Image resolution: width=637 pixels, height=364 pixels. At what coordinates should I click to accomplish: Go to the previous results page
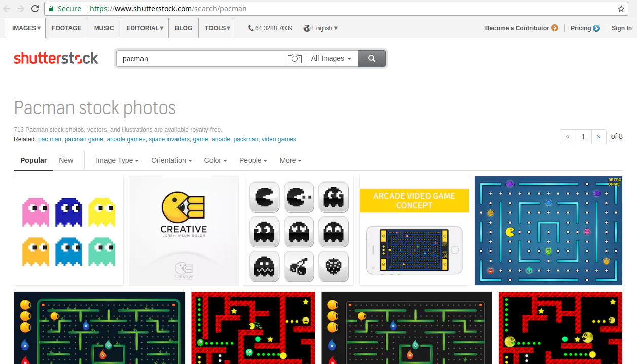568,137
